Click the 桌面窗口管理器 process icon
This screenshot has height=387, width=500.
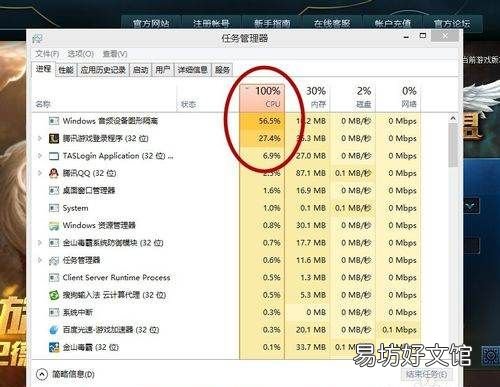tap(54, 190)
